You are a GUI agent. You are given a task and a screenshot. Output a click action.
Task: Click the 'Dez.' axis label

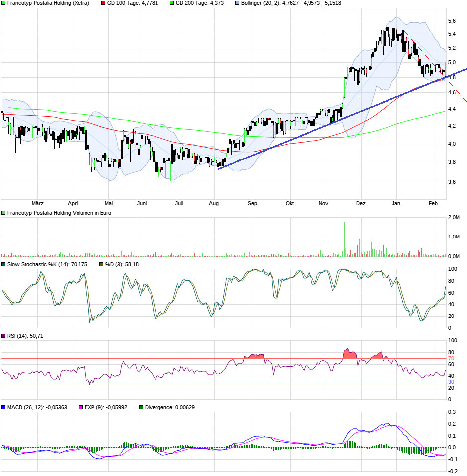(361, 203)
